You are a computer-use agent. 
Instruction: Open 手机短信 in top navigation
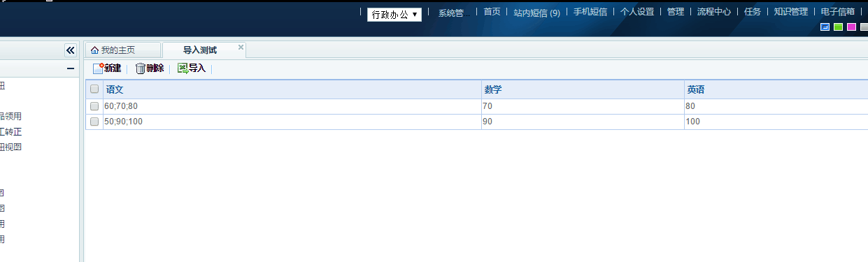(590, 12)
